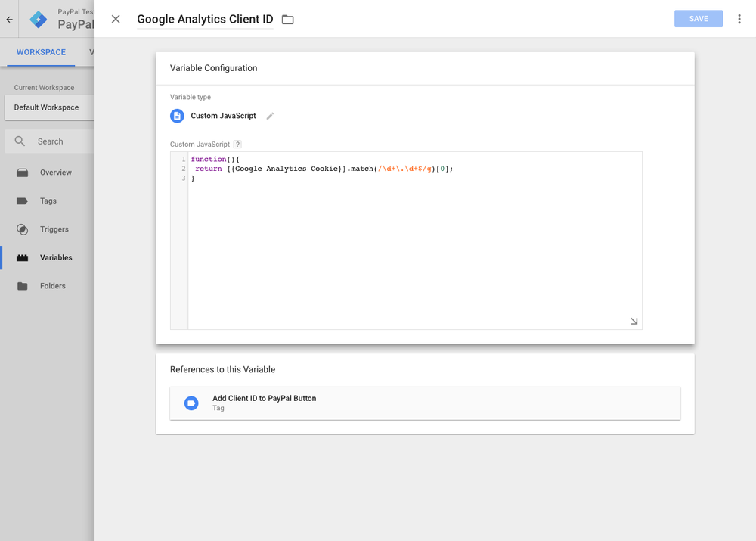Screen dimensions: 756x541
Task: Open the Default Workspace selector
Action: click(x=49, y=107)
